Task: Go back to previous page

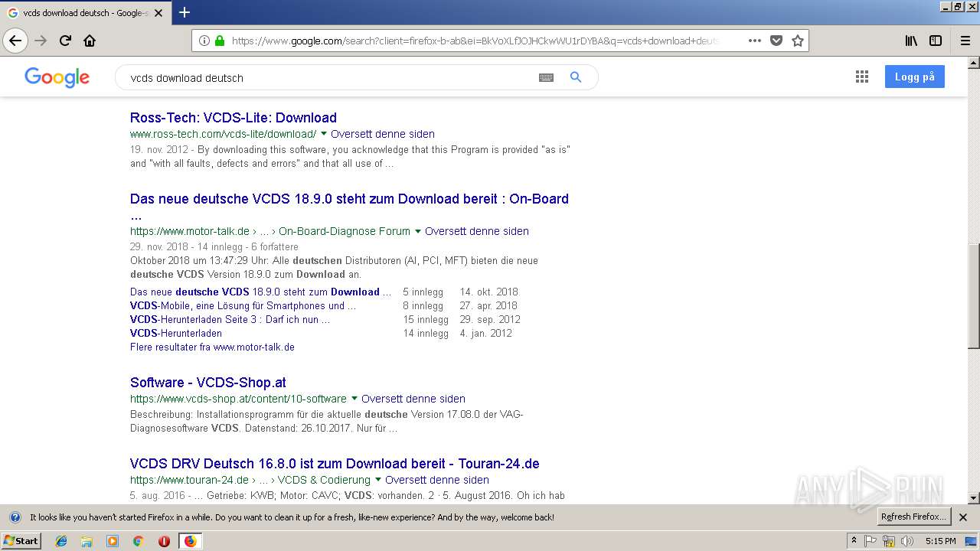Action: (x=15, y=41)
